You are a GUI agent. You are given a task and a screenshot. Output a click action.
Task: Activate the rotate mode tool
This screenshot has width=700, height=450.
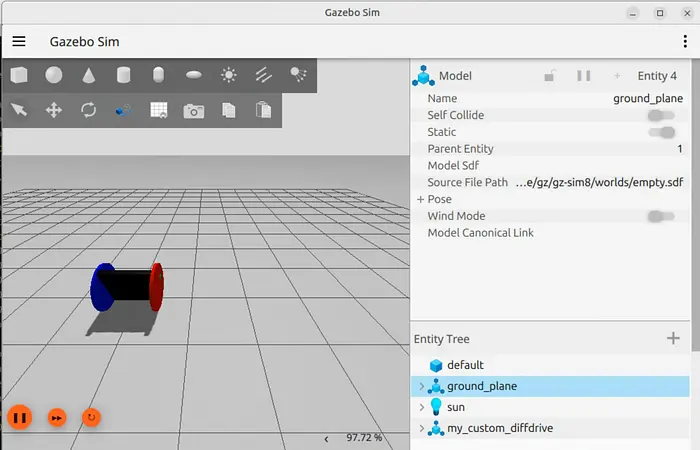[89, 110]
